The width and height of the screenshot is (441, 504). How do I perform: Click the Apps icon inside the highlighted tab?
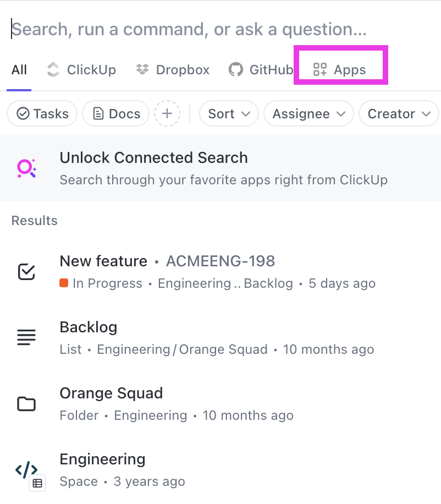(x=319, y=69)
